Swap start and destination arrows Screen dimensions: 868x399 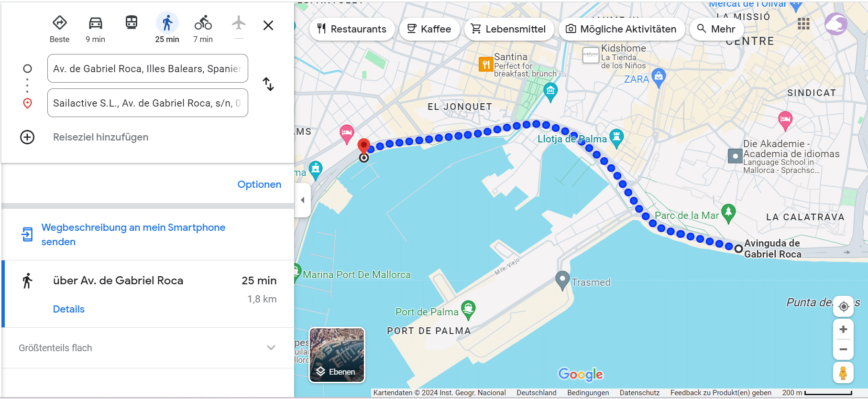pyautogui.click(x=268, y=85)
